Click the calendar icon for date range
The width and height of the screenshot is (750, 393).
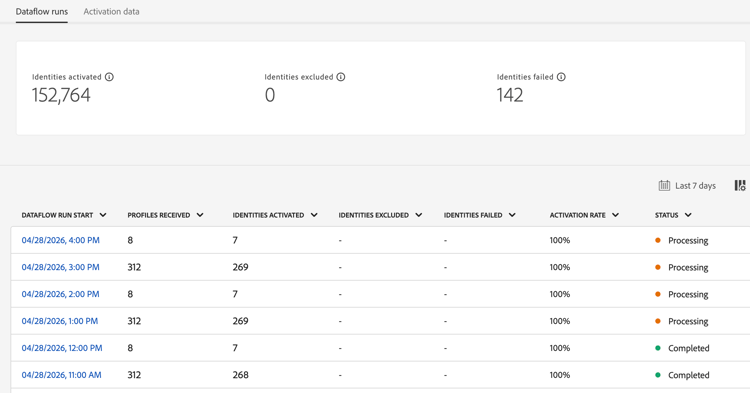664,186
